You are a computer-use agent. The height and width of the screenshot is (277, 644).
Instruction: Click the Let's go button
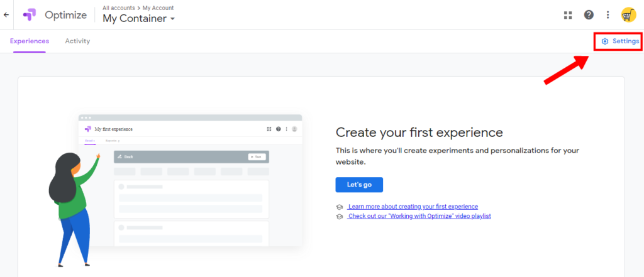coord(359,185)
